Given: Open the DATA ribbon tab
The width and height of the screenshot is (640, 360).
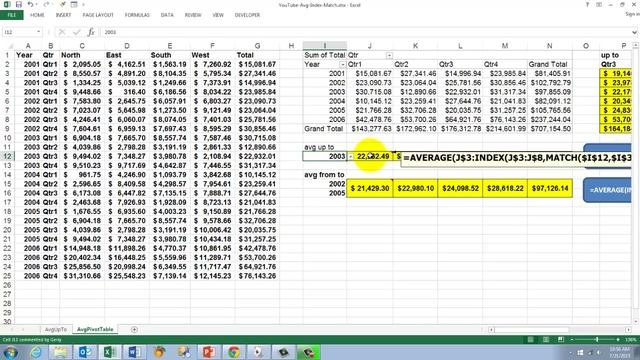Looking at the screenshot, I should (167, 15).
